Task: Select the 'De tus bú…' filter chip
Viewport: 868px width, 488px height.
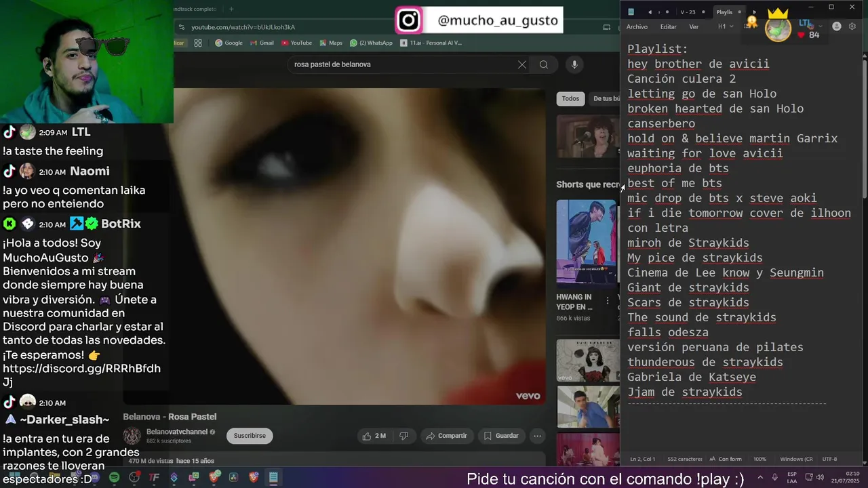Action: [x=606, y=99]
